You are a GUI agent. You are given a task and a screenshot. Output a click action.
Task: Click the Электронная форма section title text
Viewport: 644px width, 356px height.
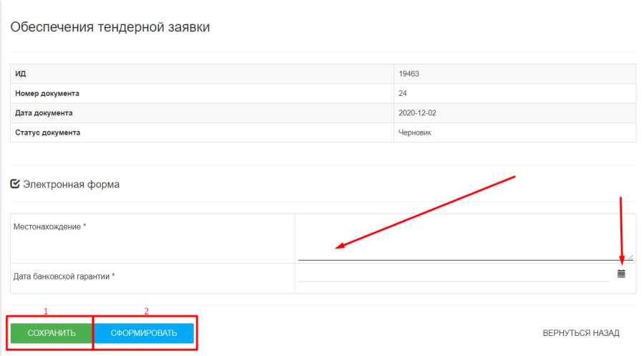click(x=71, y=184)
